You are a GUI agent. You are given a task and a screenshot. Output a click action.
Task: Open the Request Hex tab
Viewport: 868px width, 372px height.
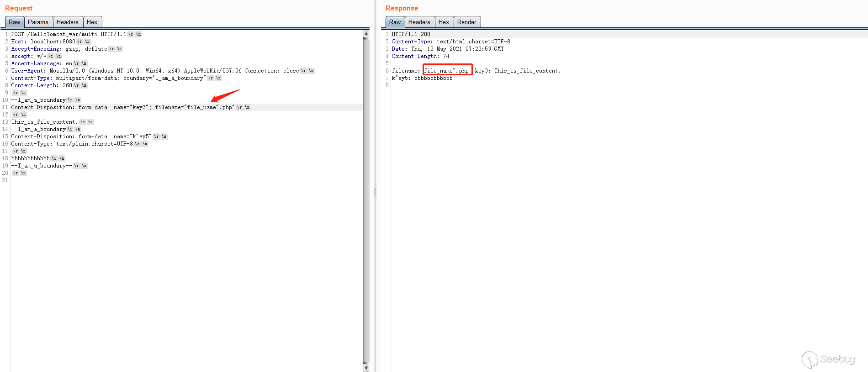point(92,22)
